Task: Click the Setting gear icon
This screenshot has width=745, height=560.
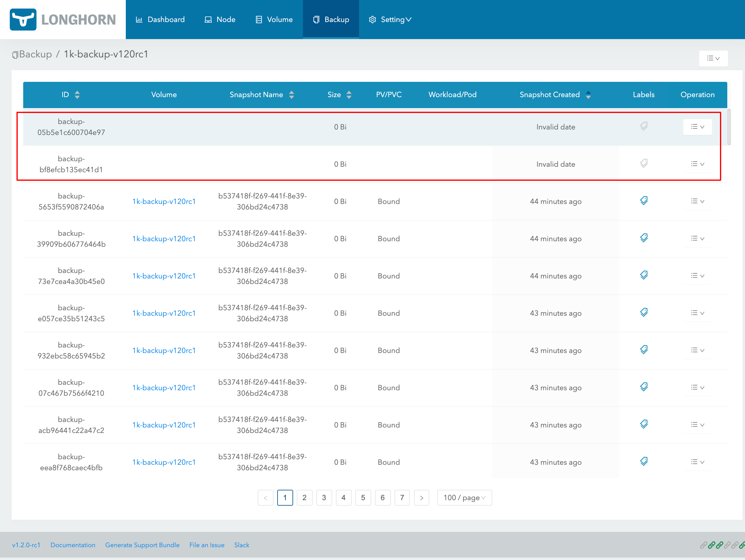Action: click(372, 19)
